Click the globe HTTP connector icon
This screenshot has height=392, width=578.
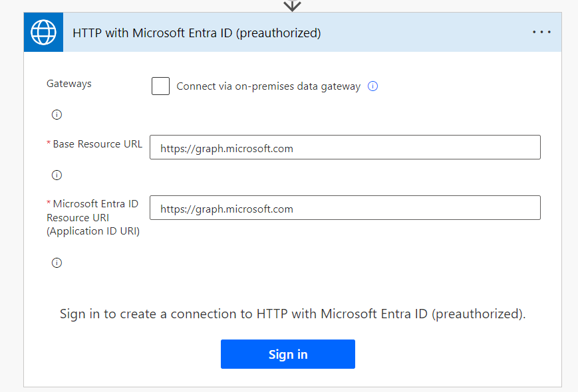pos(43,33)
